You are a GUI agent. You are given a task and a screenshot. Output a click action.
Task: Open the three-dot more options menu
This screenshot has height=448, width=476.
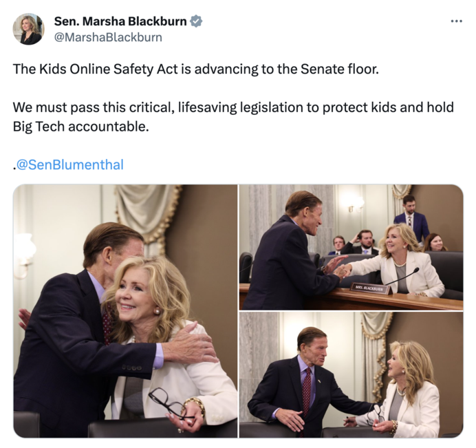click(x=456, y=21)
